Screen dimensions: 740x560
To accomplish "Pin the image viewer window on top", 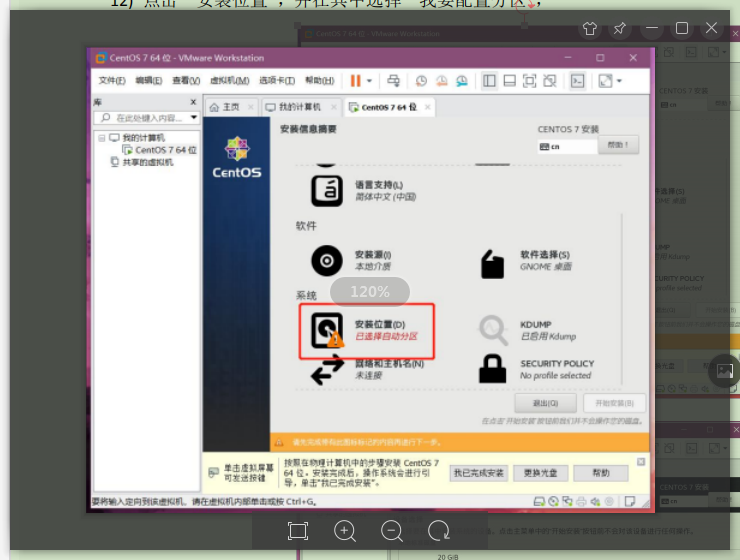I will 619,28.
